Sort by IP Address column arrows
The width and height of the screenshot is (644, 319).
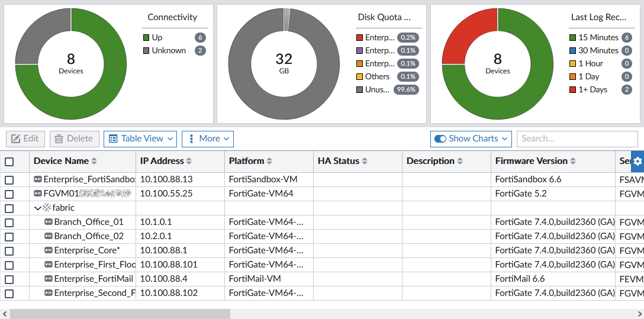tap(189, 162)
